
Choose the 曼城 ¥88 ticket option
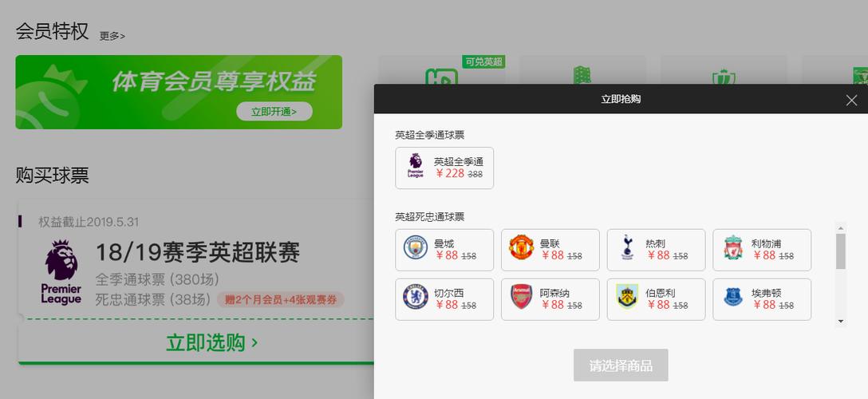444,250
